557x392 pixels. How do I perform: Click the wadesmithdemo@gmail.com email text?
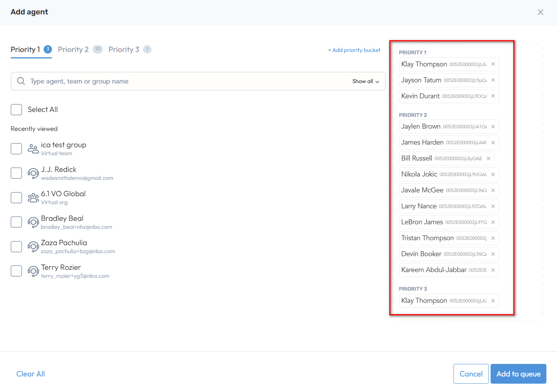(x=77, y=178)
